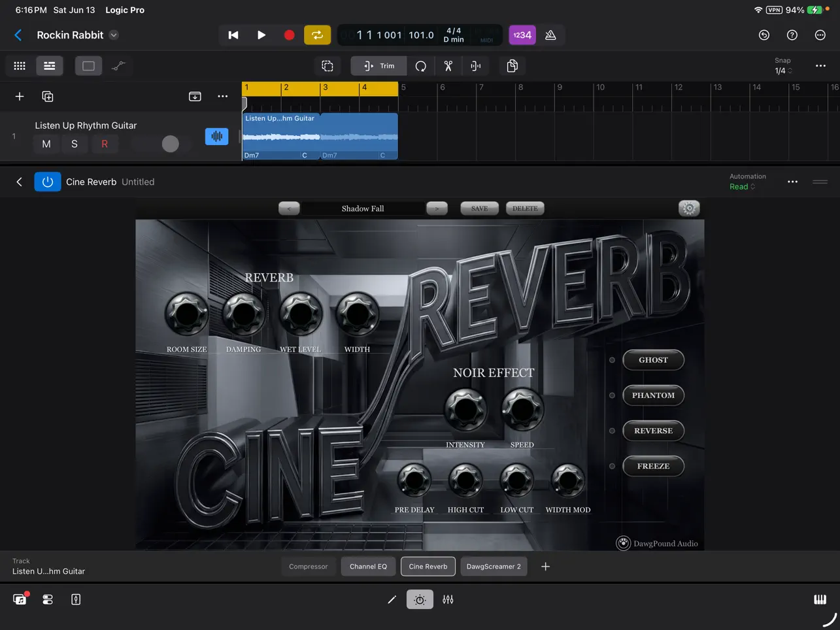Open the plugin header more options ellipsis

point(792,182)
